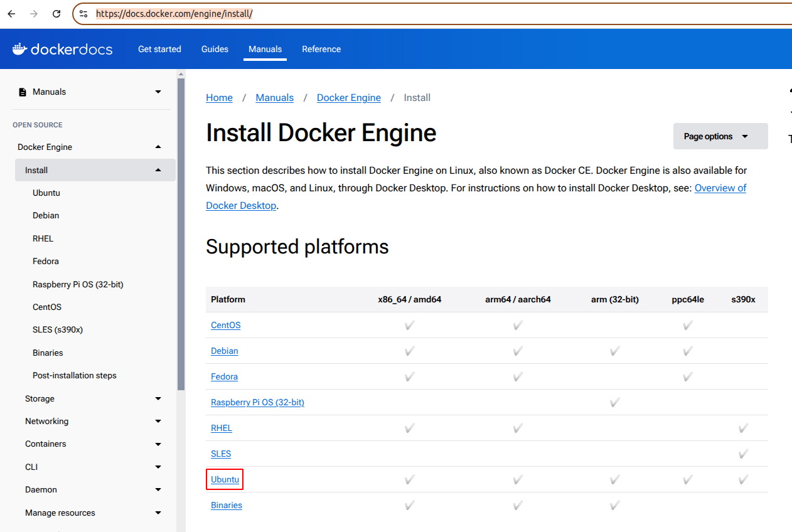
Task: Expand the Daemon section arrow
Action: click(158, 490)
